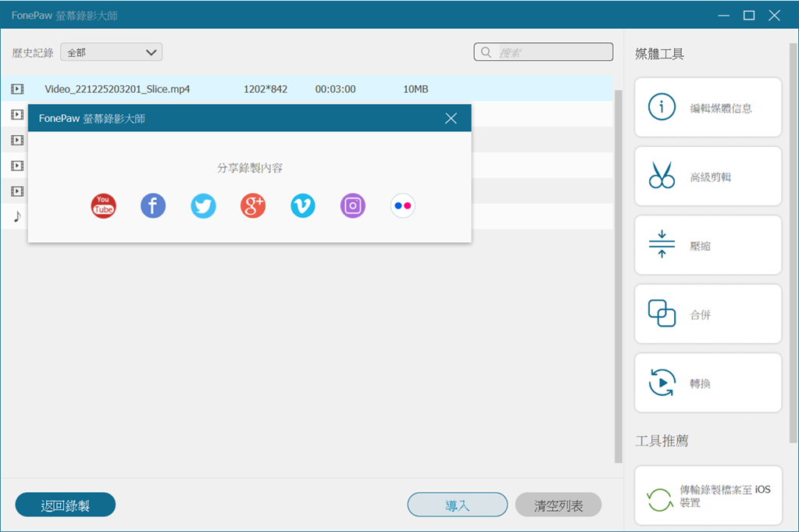Close the share dialog
Viewport: 799px width, 532px height.
pos(451,118)
